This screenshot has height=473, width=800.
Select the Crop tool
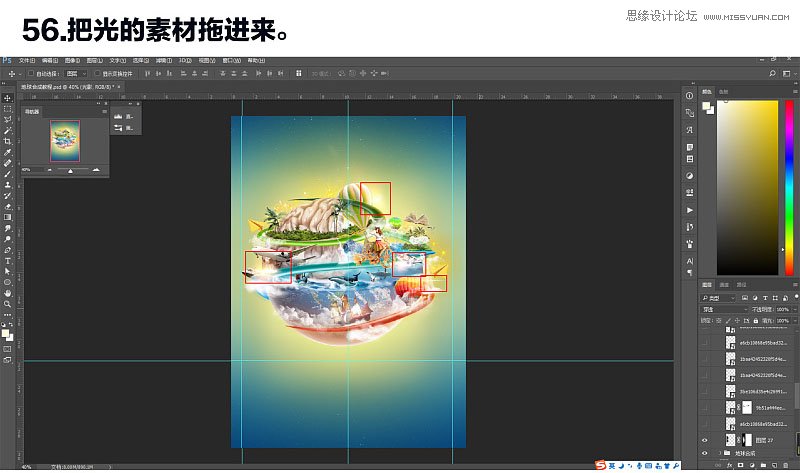(8, 141)
